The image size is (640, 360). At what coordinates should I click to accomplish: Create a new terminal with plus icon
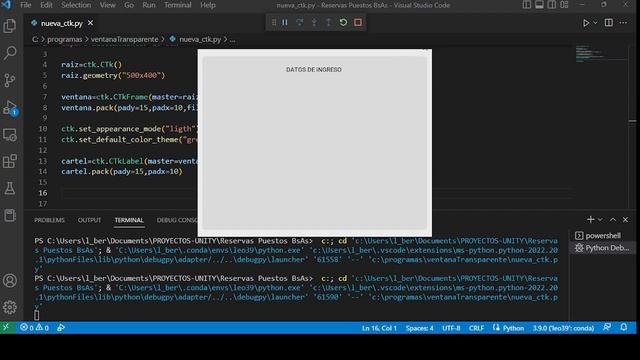(x=590, y=220)
